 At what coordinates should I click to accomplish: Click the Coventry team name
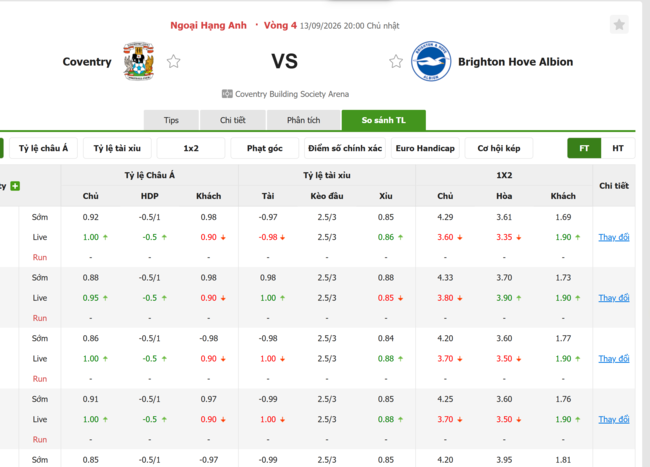pyautogui.click(x=87, y=62)
